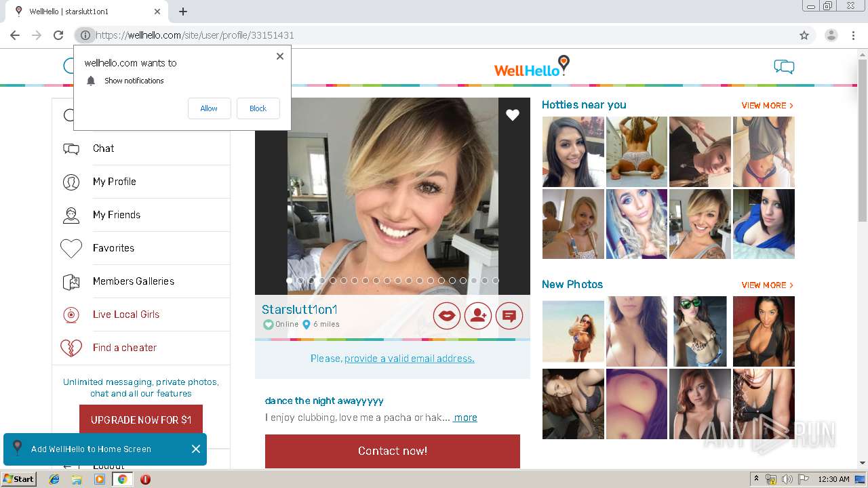Open a new browser tab
The width and height of the screenshot is (868, 488).
pyautogui.click(x=183, y=12)
